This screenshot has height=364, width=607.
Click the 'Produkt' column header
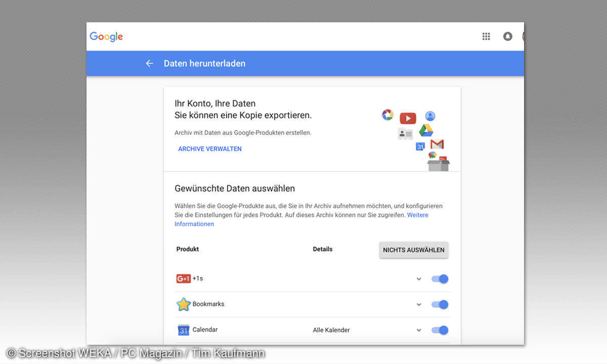188,249
